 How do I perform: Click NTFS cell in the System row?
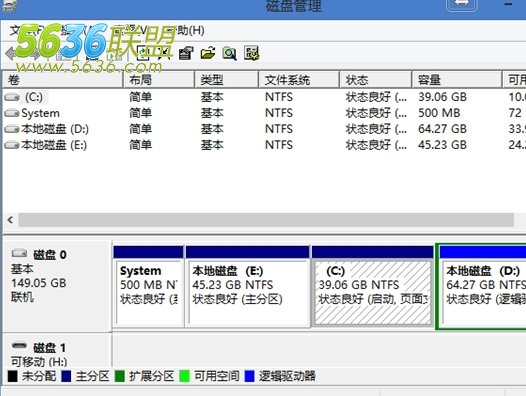[x=279, y=113]
